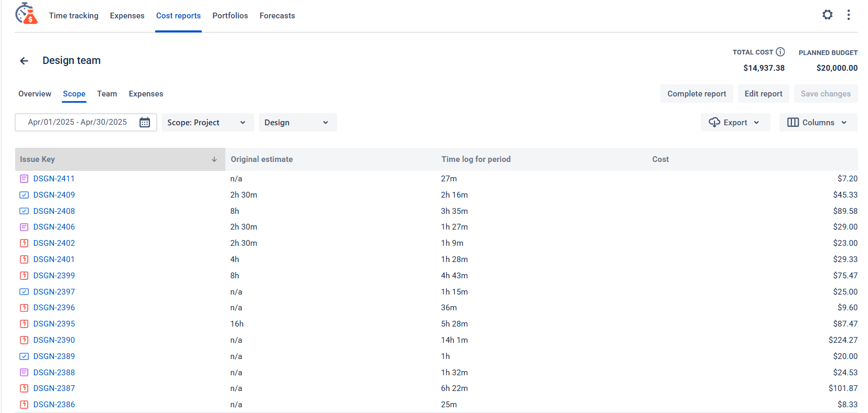Click the stopwatch app logo

[26, 14]
